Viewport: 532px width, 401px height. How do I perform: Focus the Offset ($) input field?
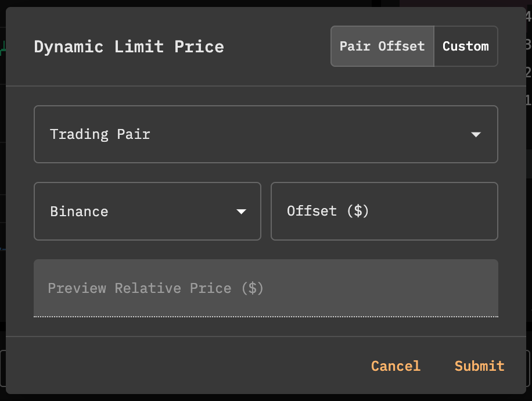click(384, 212)
